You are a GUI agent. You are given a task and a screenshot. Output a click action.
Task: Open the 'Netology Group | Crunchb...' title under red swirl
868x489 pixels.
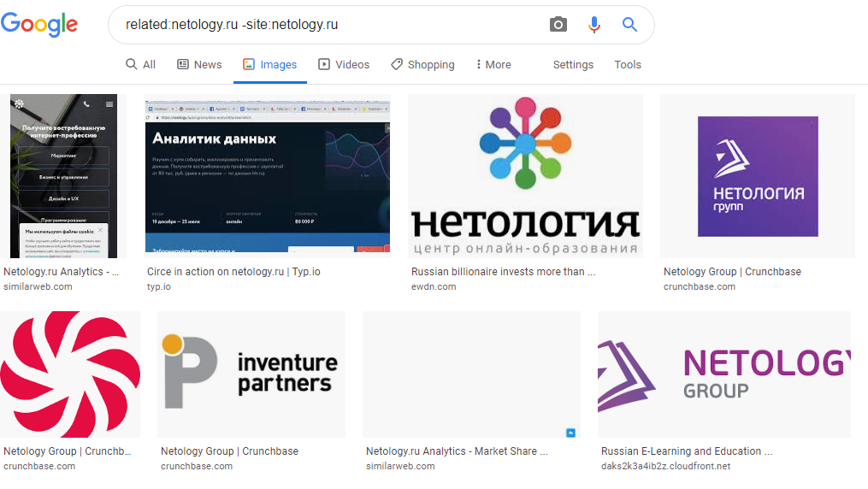[67, 451]
